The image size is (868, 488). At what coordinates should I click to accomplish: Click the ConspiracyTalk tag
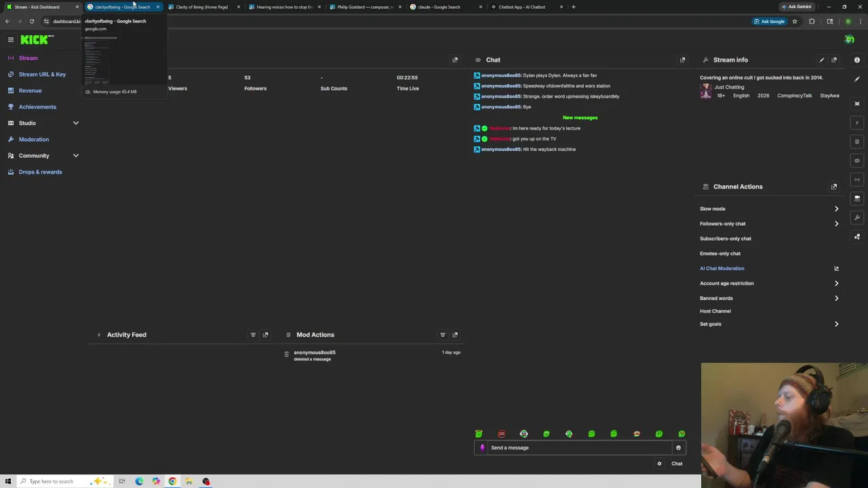(794, 96)
